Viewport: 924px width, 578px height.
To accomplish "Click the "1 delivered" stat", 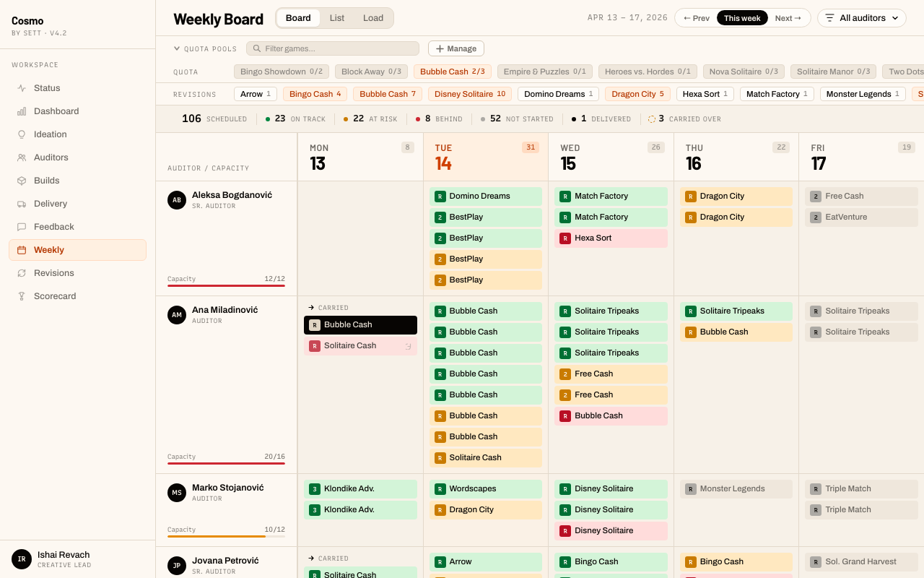I will (601, 118).
